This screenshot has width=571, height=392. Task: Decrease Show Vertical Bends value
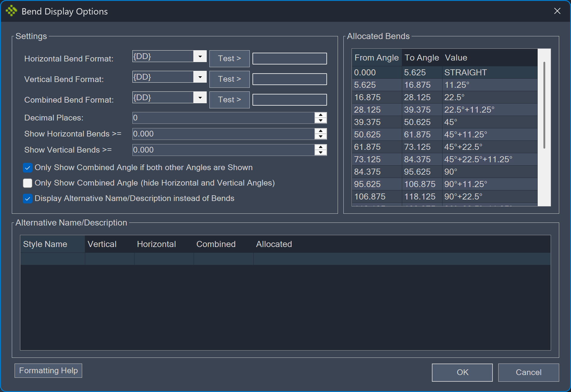click(321, 153)
